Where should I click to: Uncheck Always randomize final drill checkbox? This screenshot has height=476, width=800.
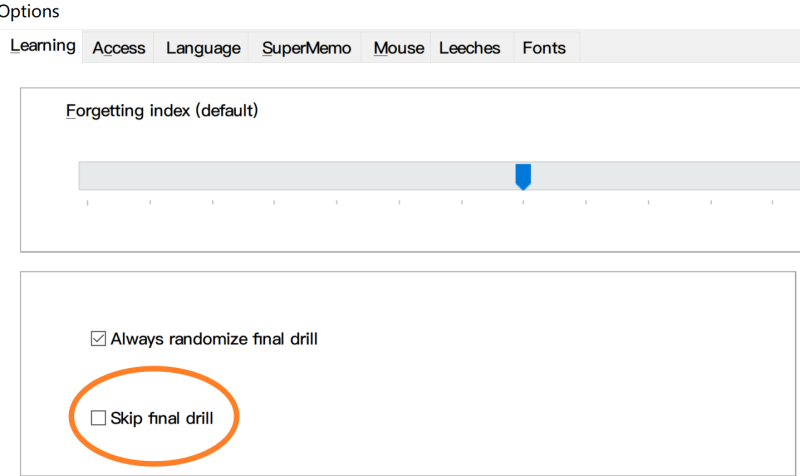click(98, 338)
